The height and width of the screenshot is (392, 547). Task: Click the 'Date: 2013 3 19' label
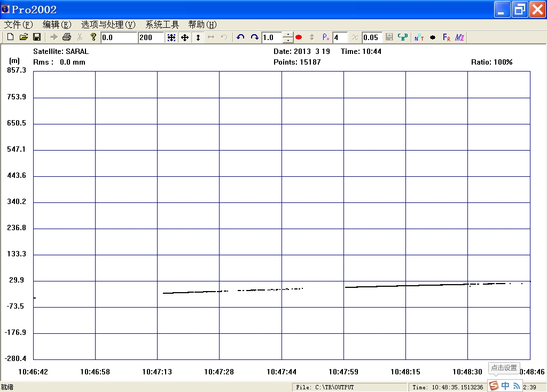pos(302,51)
